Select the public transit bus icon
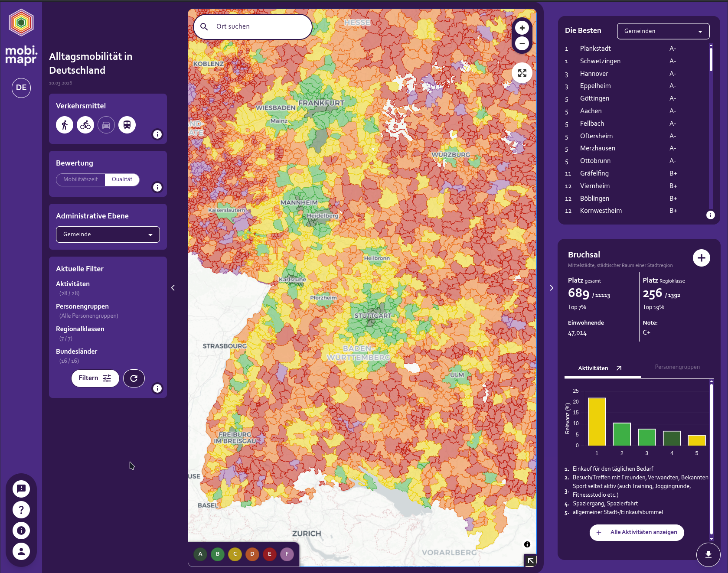 127,125
